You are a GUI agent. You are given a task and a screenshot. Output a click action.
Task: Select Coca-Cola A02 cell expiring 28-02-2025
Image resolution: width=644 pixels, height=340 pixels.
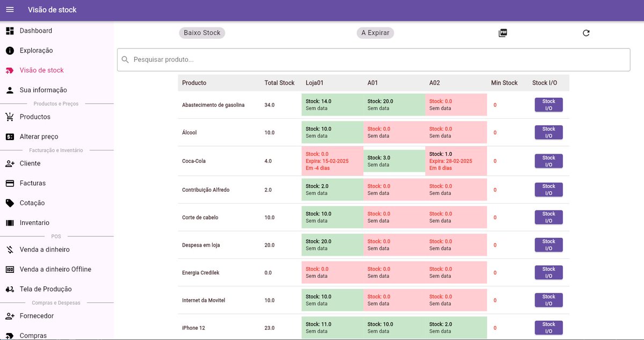[456, 161]
